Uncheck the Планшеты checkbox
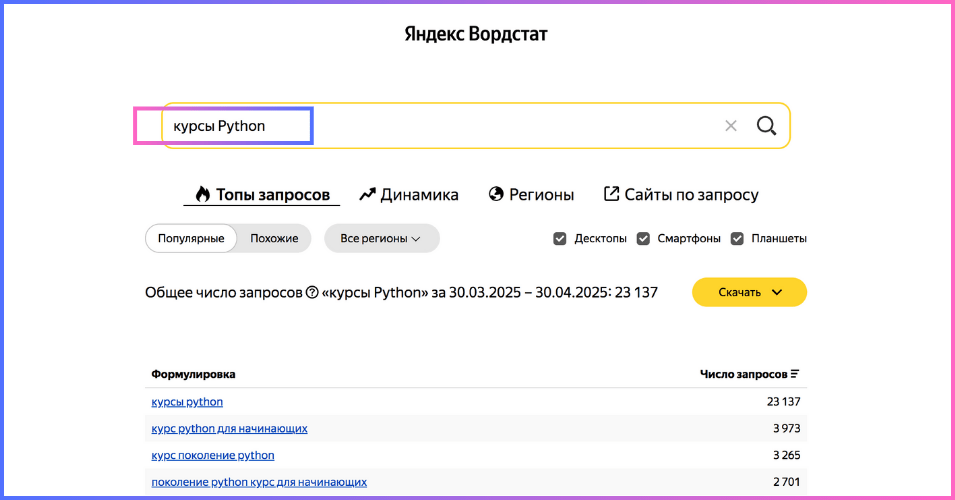 [x=737, y=239]
